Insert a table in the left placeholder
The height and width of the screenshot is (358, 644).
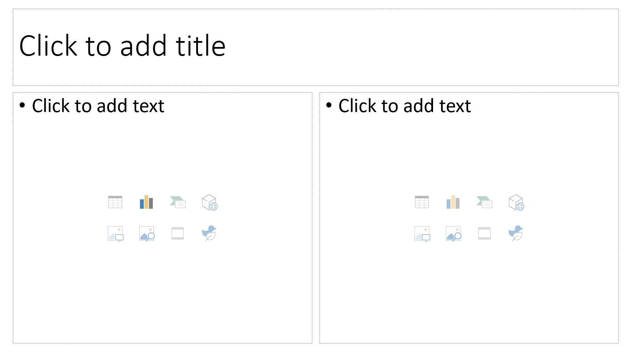coord(115,202)
